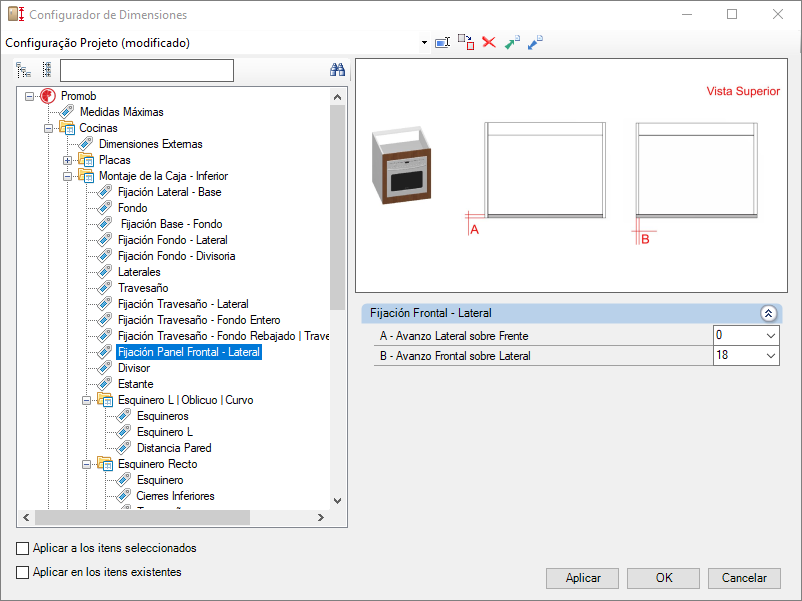Click the expand tree icon
The height and width of the screenshot is (601, 802).
pyautogui.click(x=24, y=70)
